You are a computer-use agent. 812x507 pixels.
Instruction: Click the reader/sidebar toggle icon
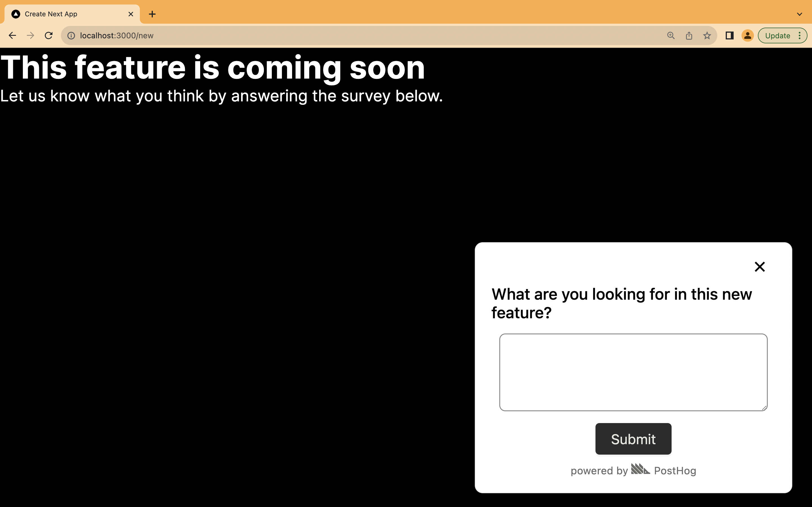coord(730,35)
